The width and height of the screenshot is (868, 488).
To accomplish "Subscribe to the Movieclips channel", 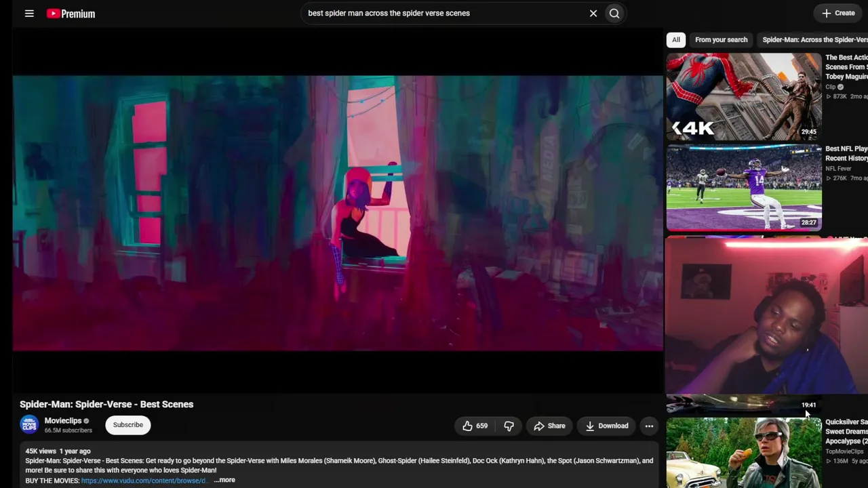I will click(128, 425).
